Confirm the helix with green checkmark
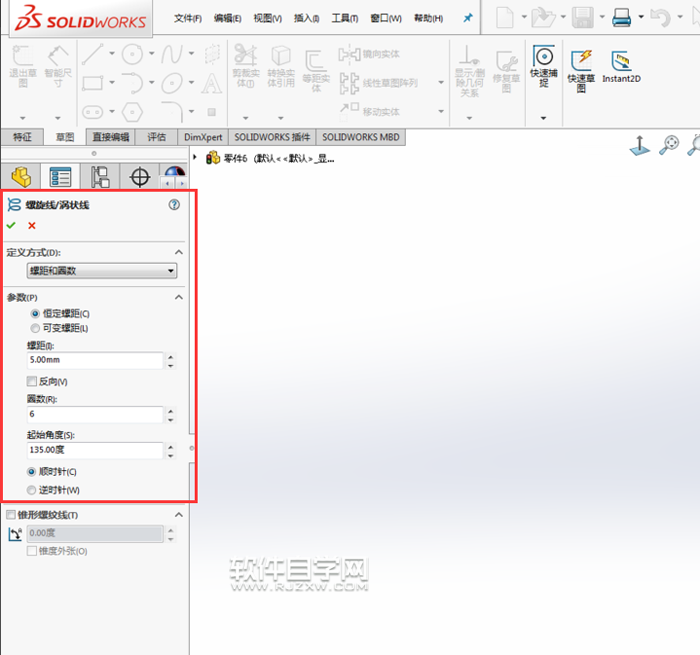 point(11,225)
